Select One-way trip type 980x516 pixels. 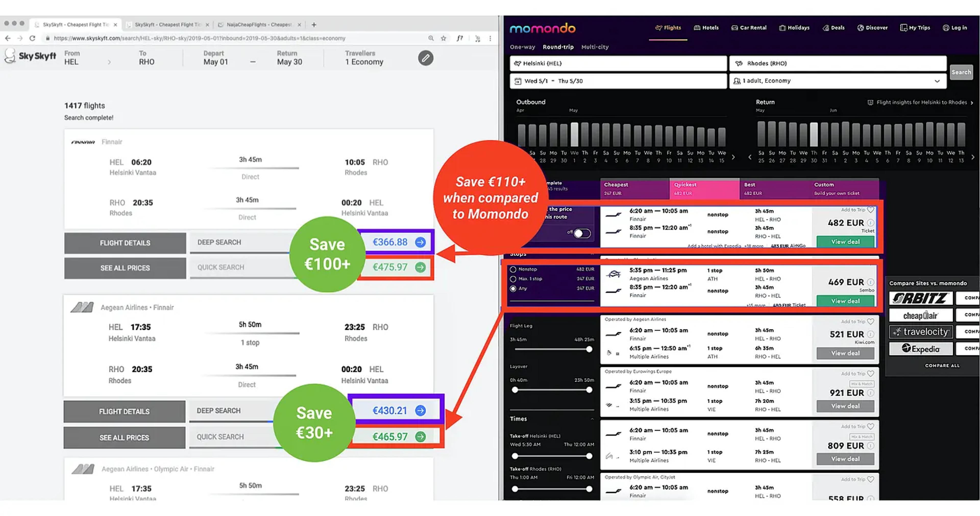point(522,47)
